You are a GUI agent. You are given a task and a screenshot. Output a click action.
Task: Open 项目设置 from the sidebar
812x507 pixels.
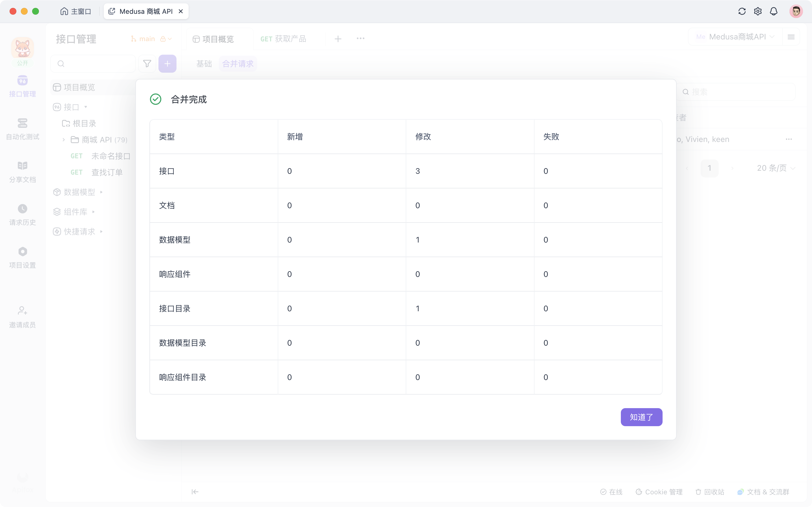tap(22, 257)
